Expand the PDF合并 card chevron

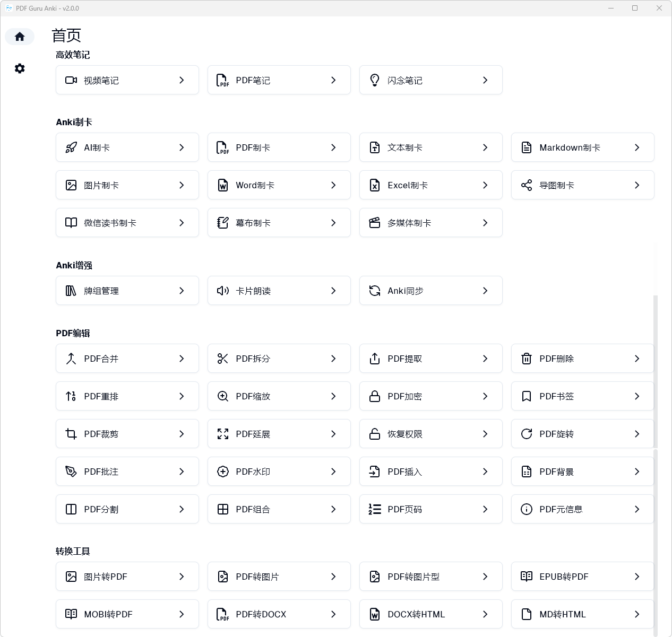pyautogui.click(x=181, y=359)
